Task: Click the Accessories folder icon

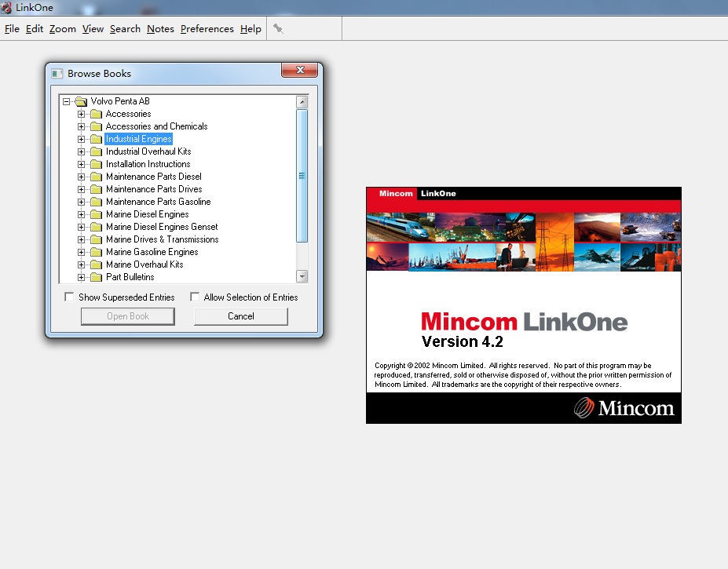Action: tap(96, 114)
